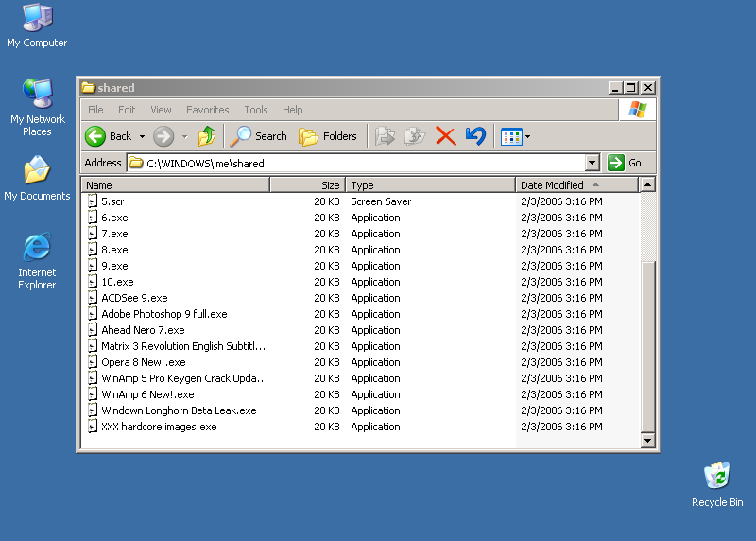Select Matrix 3 Revolution English Subtitl... file

pyautogui.click(x=183, y=346)
